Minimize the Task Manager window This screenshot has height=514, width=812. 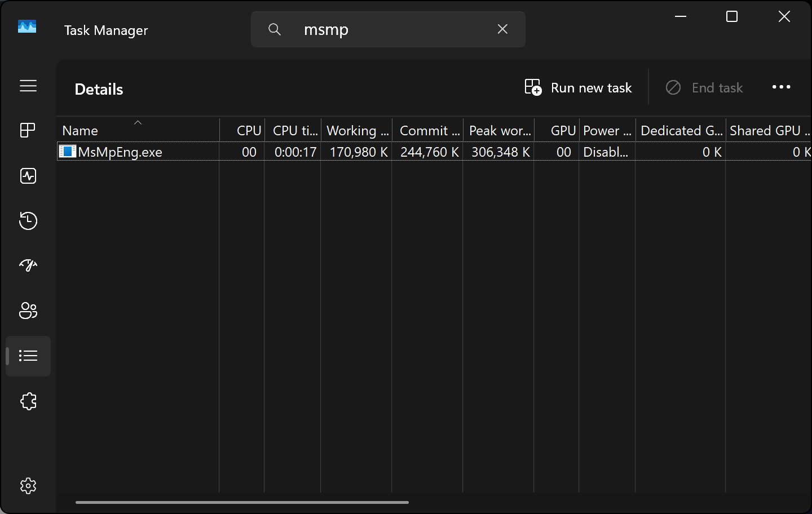(681, 16)
